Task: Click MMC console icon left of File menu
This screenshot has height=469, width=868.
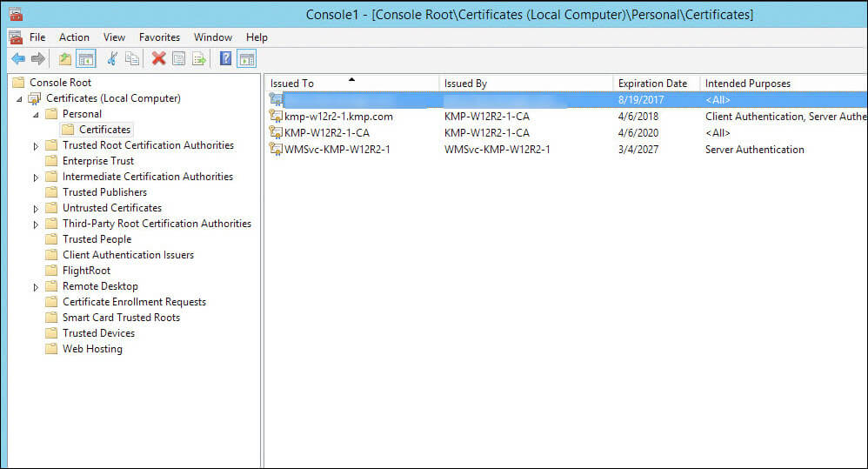Action: tap(16, 37)
